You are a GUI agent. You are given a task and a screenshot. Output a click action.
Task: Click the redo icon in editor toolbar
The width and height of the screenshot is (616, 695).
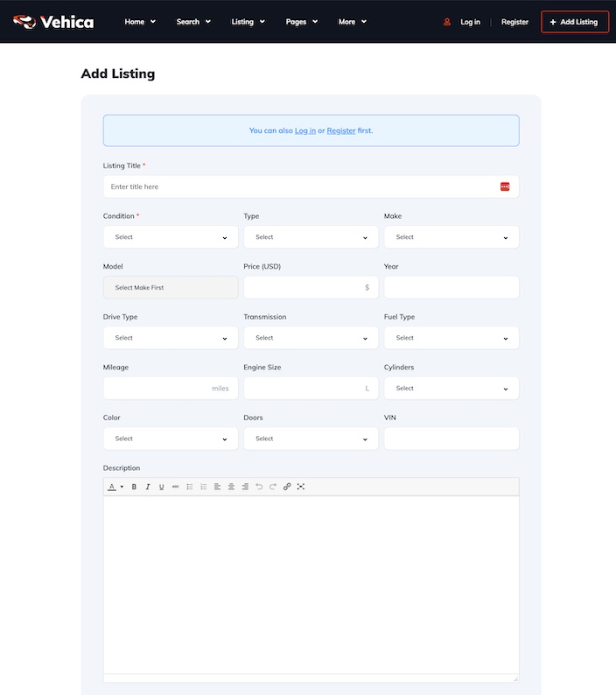point(273,487)
